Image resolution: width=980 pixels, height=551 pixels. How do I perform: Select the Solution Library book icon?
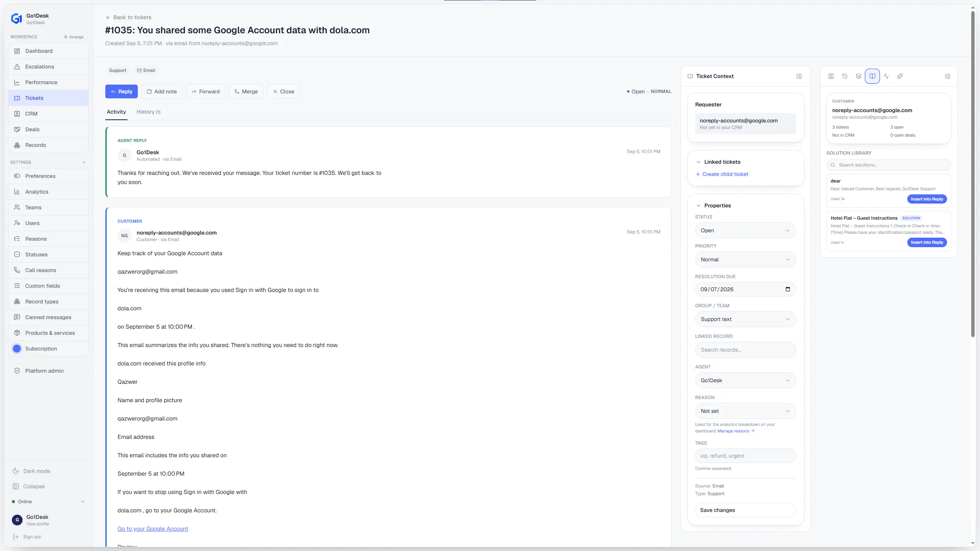coord(872,76)
